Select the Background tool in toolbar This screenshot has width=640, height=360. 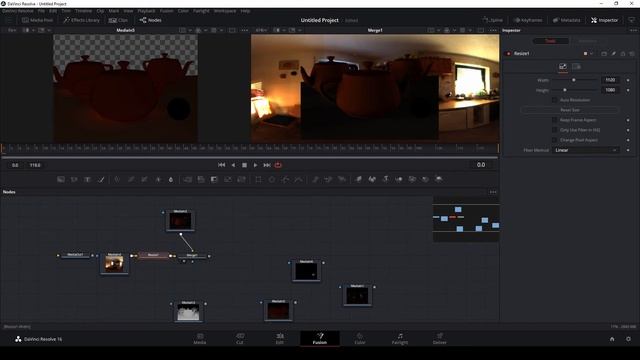(61, 179)
